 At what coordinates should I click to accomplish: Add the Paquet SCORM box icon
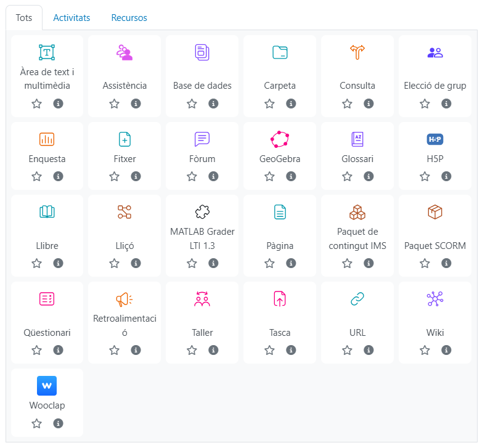[x=435, y=213]
